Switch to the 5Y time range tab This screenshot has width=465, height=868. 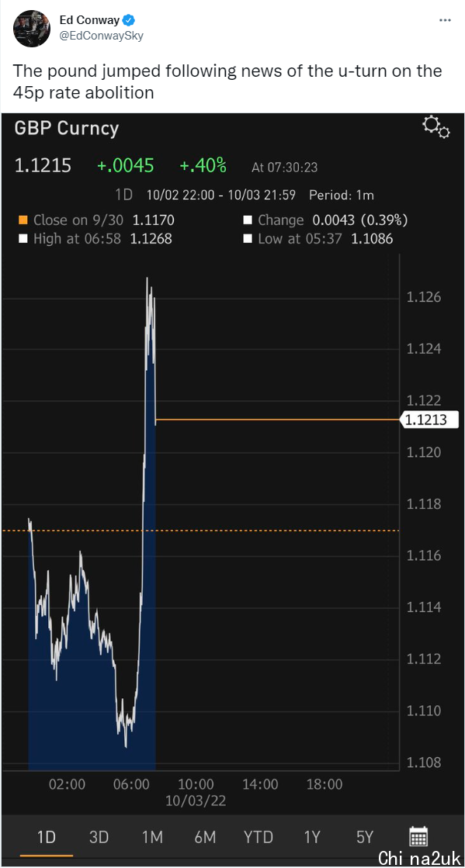pos(365,837)
